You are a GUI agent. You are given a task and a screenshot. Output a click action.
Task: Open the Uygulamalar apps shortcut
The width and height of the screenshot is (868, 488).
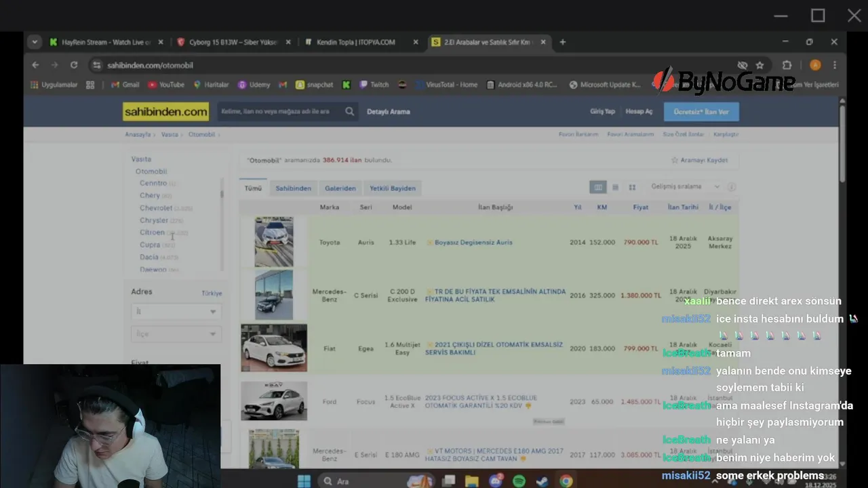click(x=54, y=85)
